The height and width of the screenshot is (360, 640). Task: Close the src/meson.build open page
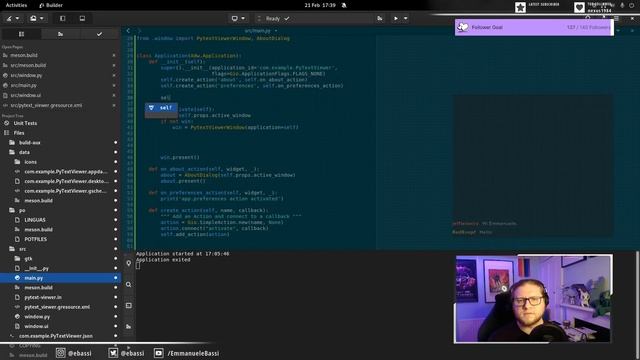[x=114, y=65]
